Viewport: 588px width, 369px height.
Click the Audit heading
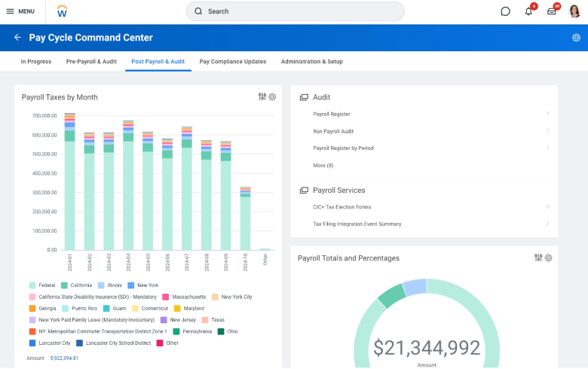pos(321,97)
